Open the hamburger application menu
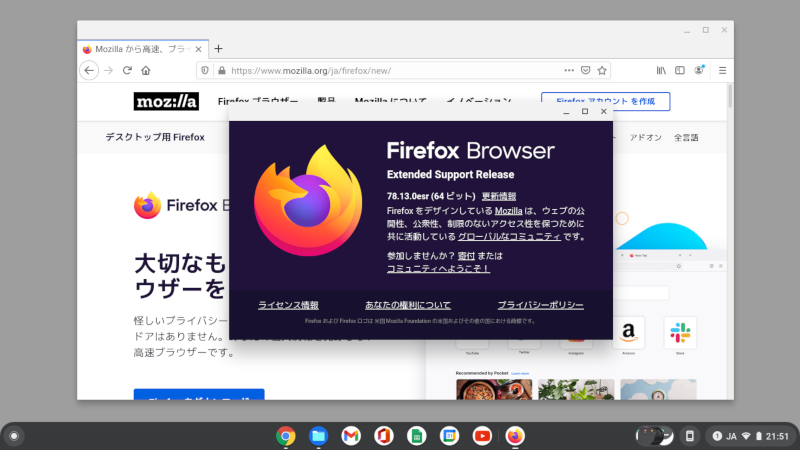This screenshot has width=800, height=450. point(722,70)
